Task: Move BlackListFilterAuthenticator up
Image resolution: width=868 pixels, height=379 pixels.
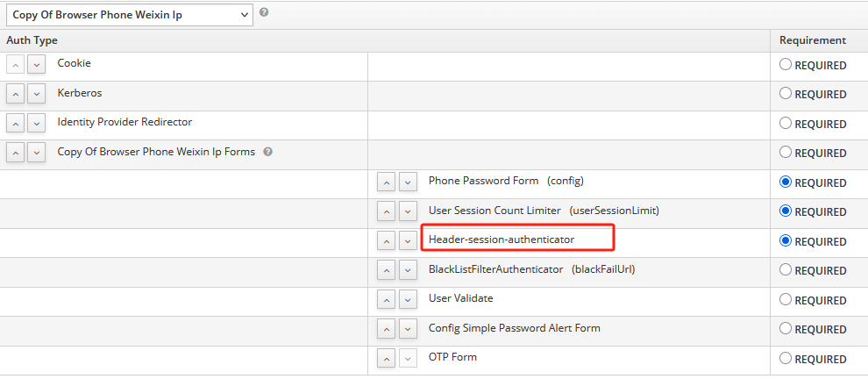Action: [387, 270]
